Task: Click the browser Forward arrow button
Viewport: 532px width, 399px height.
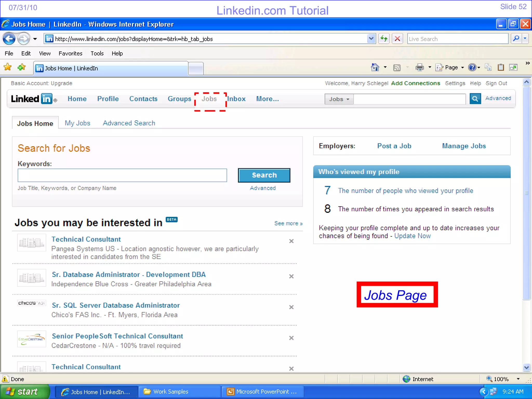Action: click(24, 39)
